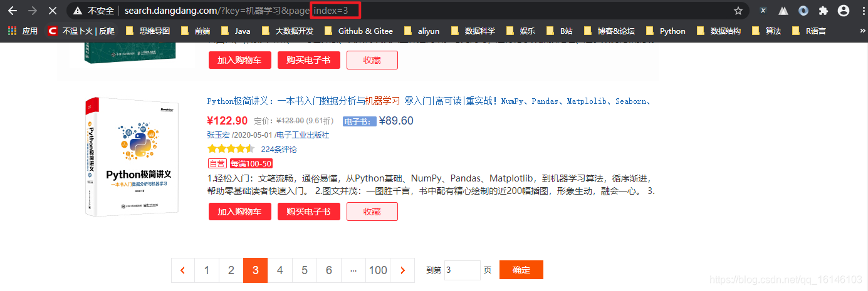The height and width of the screenshot is (291, 868).
Task: Click the star rating of Python极简讲义
Action: point(231,149)
